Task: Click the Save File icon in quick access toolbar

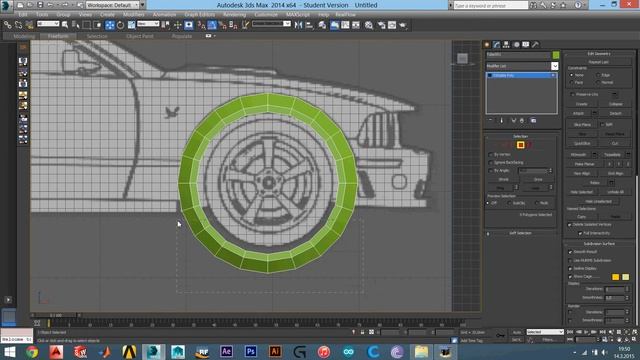Action: (40, 5)
